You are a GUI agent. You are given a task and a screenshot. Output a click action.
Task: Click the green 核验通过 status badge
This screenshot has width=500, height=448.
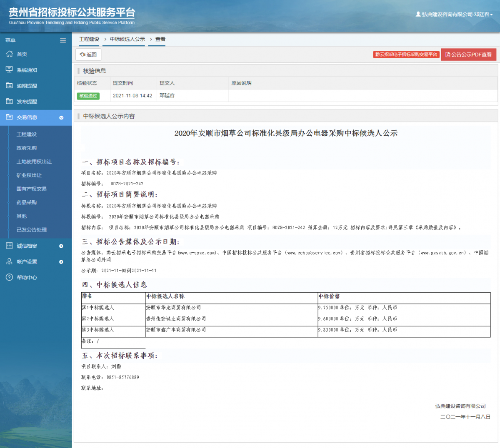point(87,96)
